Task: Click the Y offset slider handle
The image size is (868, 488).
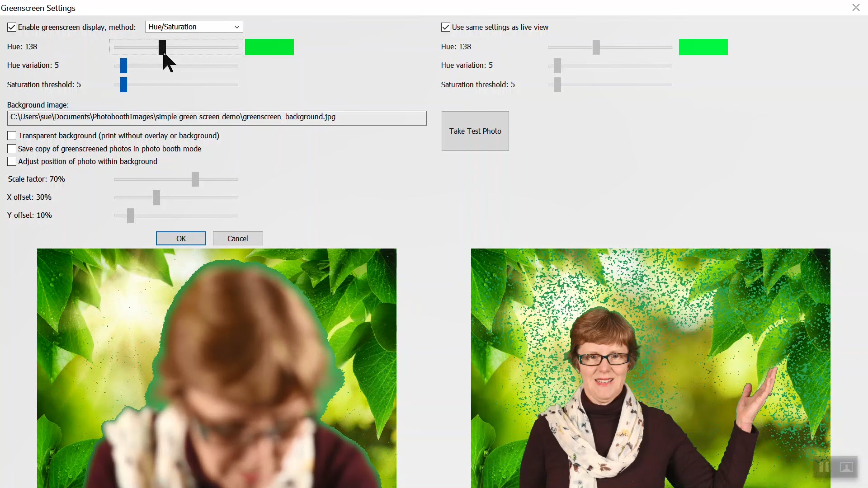Action: click(x=131, y=216)
